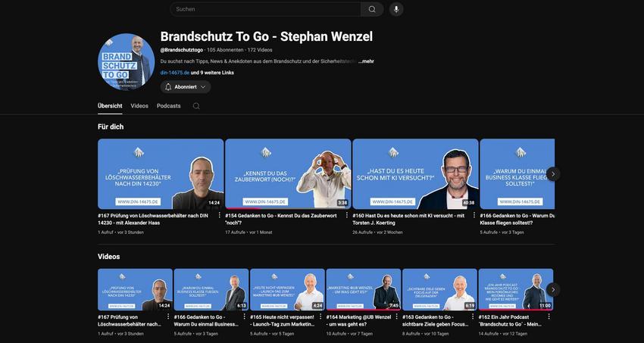Open Videos row title #162 Ein Jahr Podcast
Image resolution: width=644 pixels, height=343 pixels.
tap(511, 320)
